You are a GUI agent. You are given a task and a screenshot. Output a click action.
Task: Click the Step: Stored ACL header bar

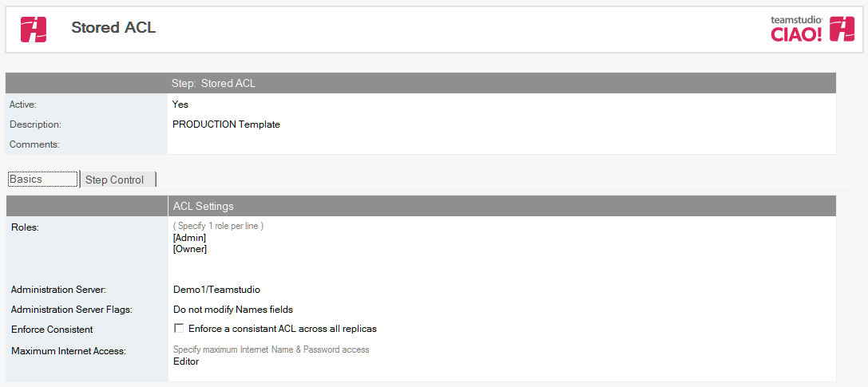click(421, 84)
